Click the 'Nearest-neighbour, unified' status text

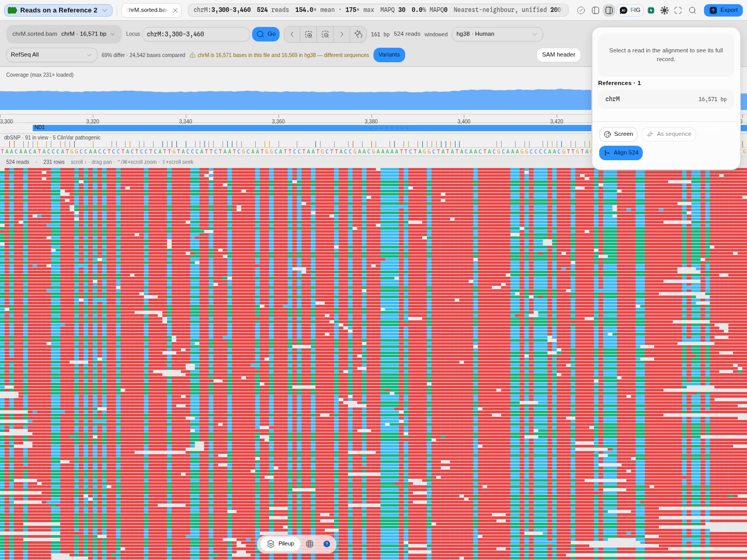click(x=507, y=10)
